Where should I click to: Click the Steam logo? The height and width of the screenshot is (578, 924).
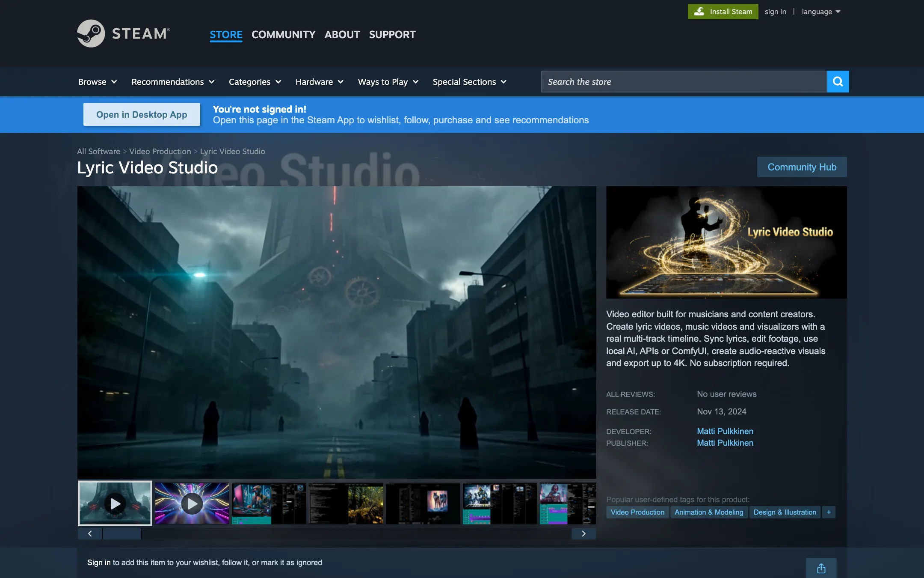coord(124,33)
